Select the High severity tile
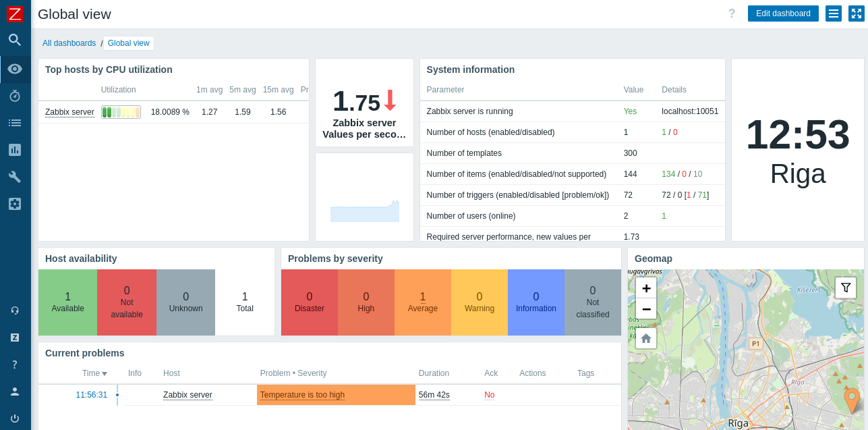 pyautogui.click(x=366, y=302)
